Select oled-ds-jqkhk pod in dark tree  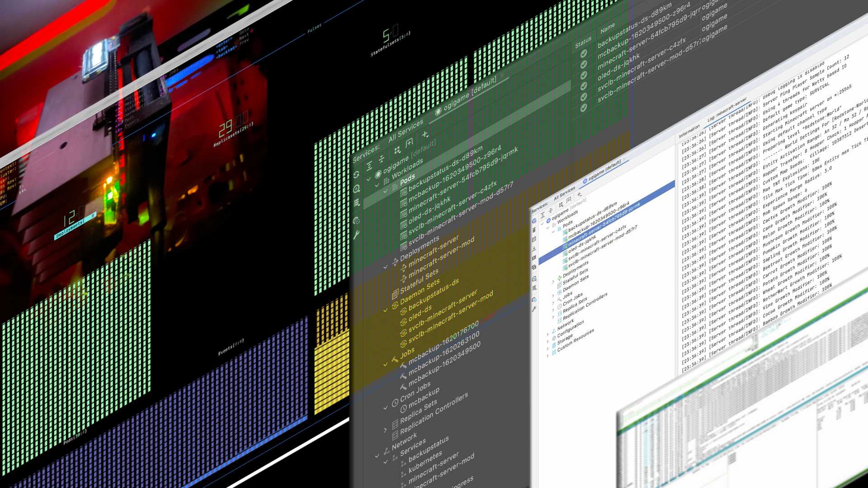[x=429, y=211]
